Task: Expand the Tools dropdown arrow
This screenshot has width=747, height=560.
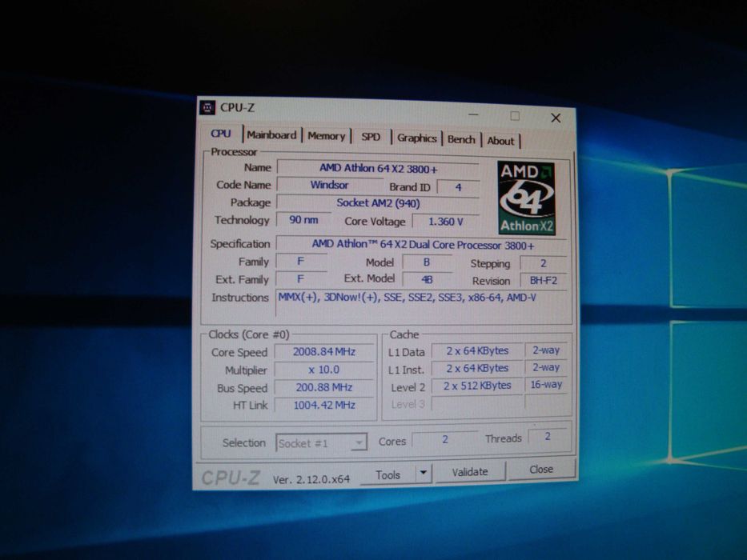Action: coord(424,474)
